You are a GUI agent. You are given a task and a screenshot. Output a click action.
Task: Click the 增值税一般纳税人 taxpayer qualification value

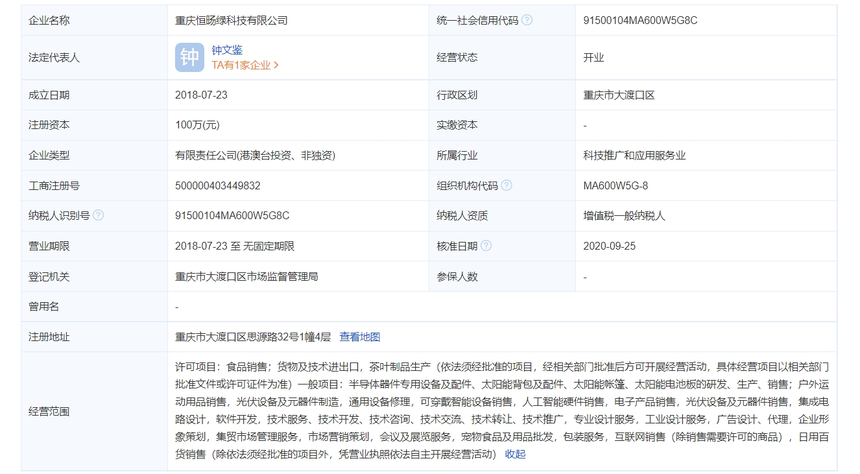pyautogui.click(x=624, y=216)
